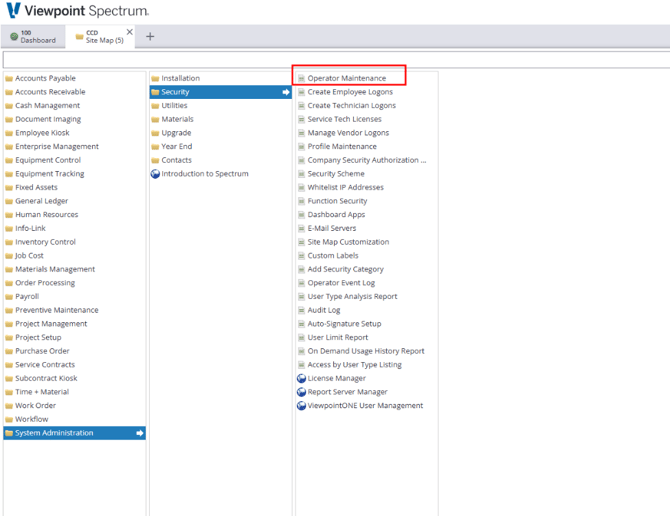This screenshot has height=516, width=670.
Task: Open Service Tech Licenses
Action: point(344,119)
